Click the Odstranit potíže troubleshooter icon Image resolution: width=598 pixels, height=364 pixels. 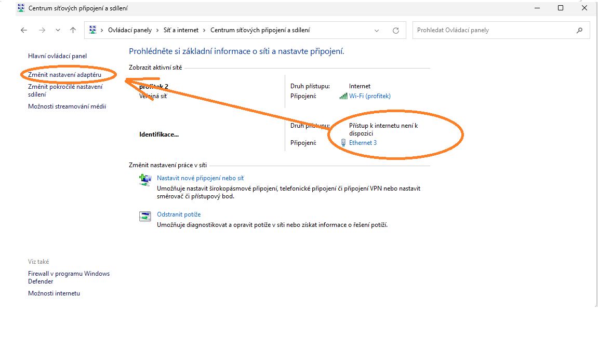point(145,216)
